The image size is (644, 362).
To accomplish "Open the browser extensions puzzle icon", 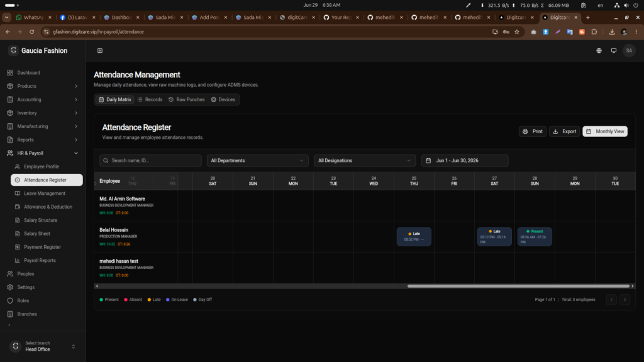I will (x=594, y=31).
